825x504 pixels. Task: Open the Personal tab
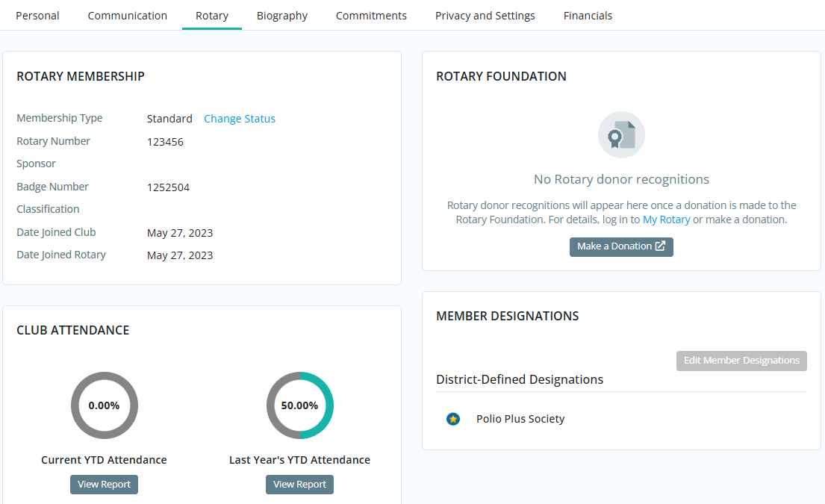tap(37, 16)
